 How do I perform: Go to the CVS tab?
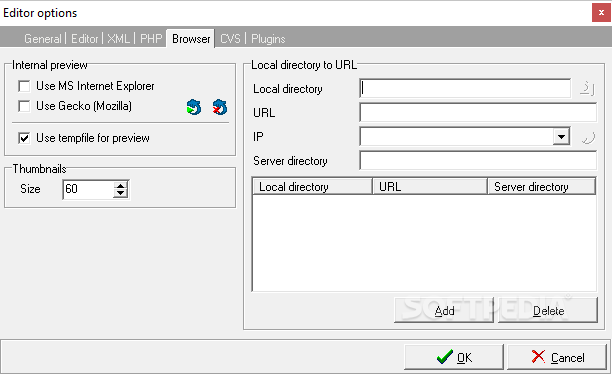[230, 39]
